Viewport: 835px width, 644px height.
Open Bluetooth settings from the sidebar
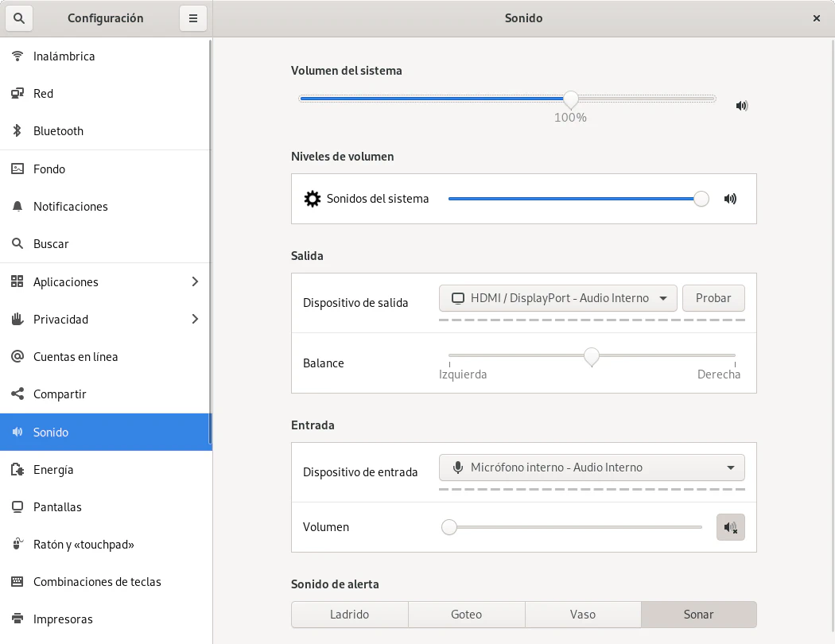pos(58,131)
